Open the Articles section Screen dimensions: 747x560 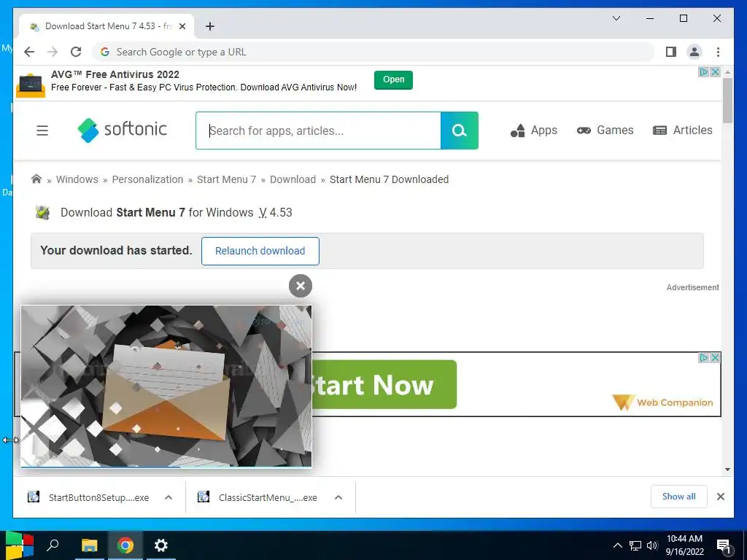(x=682, y=130)
